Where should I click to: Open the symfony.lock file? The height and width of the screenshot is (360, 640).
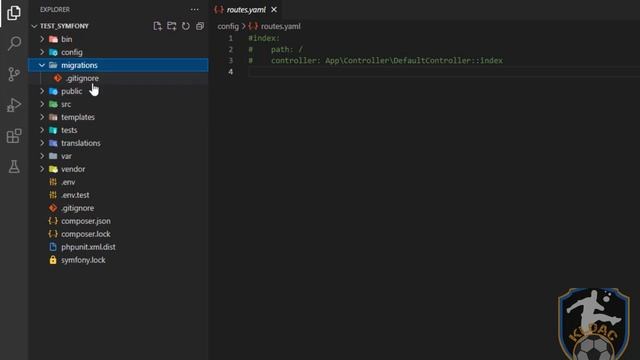83,260
